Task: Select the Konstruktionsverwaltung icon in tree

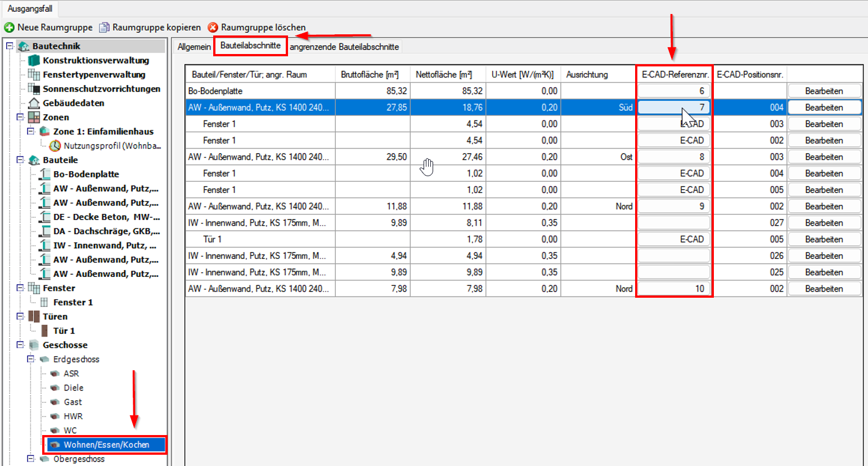Action: 34,60
